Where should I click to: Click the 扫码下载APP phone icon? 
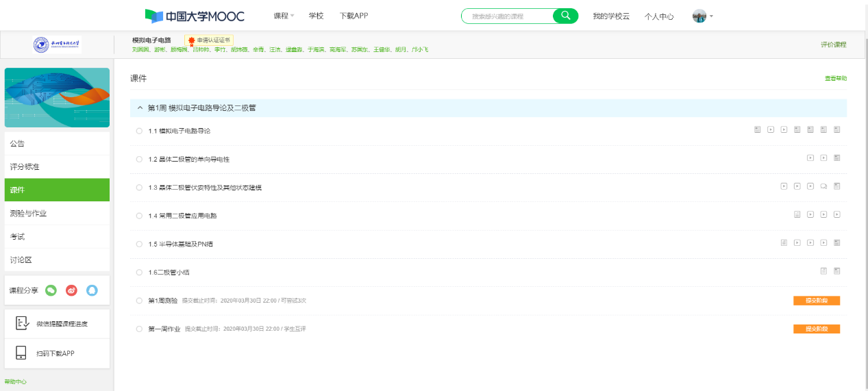[x=21, y=353]
